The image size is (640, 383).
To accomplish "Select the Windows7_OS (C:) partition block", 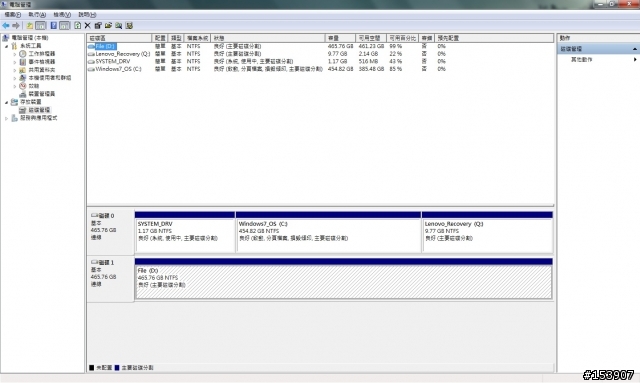I will [x=328, y=232].
